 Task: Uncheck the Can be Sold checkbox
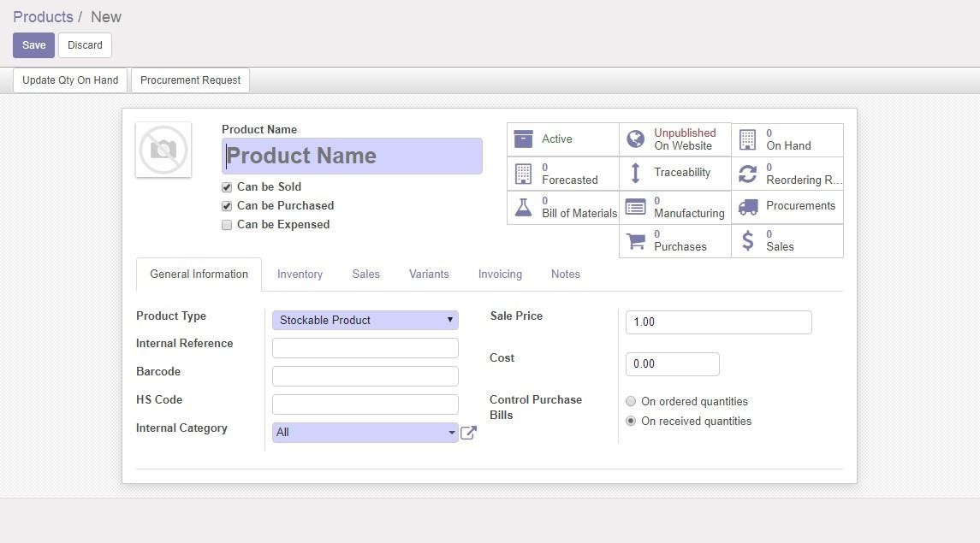tap(227, 186)
